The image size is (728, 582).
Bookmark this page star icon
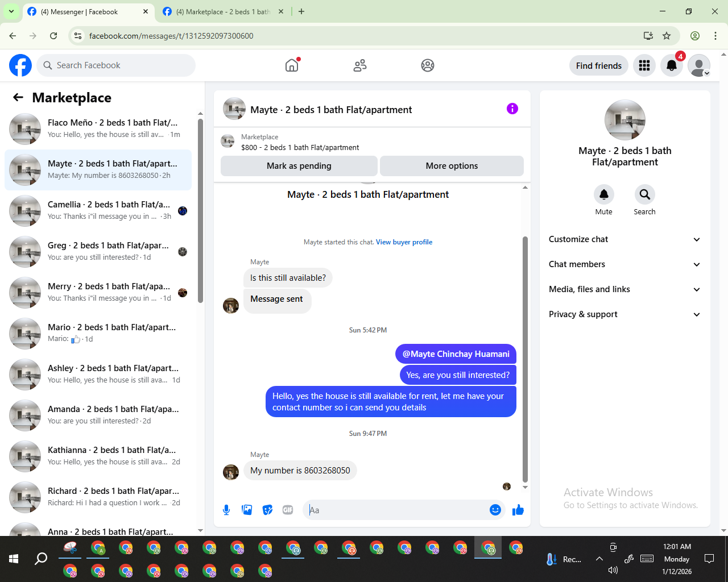tap(667, 36)
